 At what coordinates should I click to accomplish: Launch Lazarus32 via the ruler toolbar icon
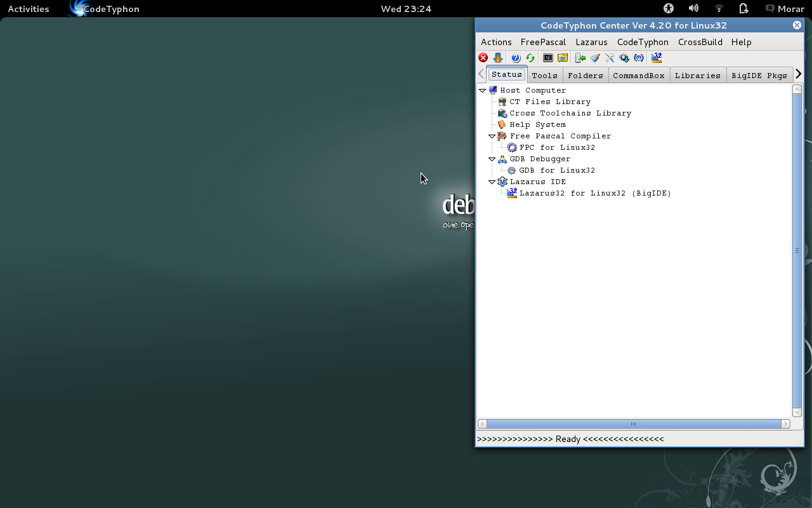tap(657, 58)
